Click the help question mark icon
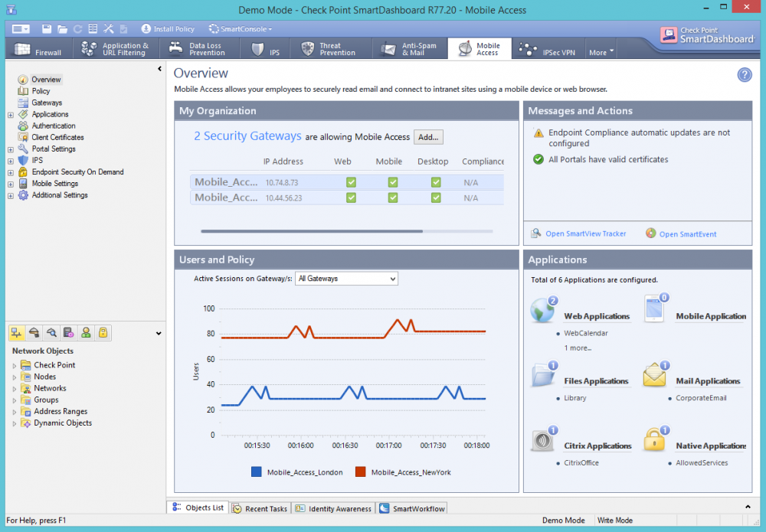The width and height of the screenshot is (766, 532). coord(744,74)
